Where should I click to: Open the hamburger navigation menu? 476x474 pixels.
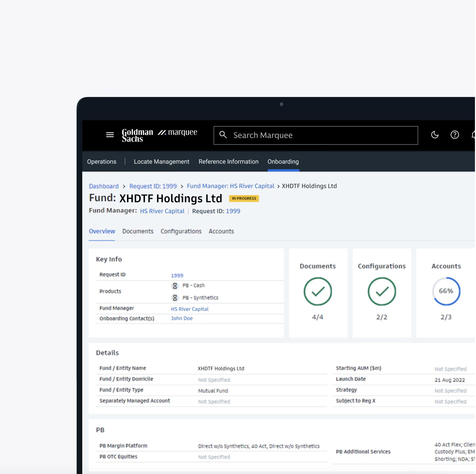110,135
